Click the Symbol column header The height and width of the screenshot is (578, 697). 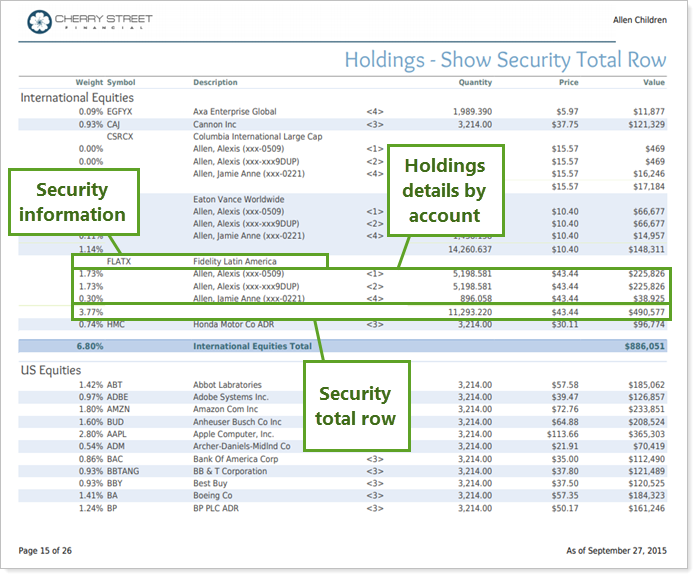(121, 82)
